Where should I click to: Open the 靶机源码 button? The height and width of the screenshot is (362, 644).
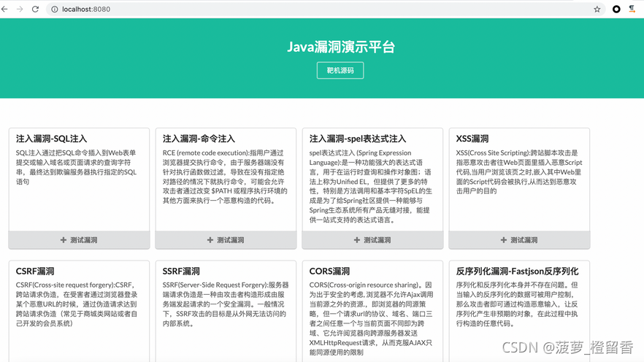(340, 70)
